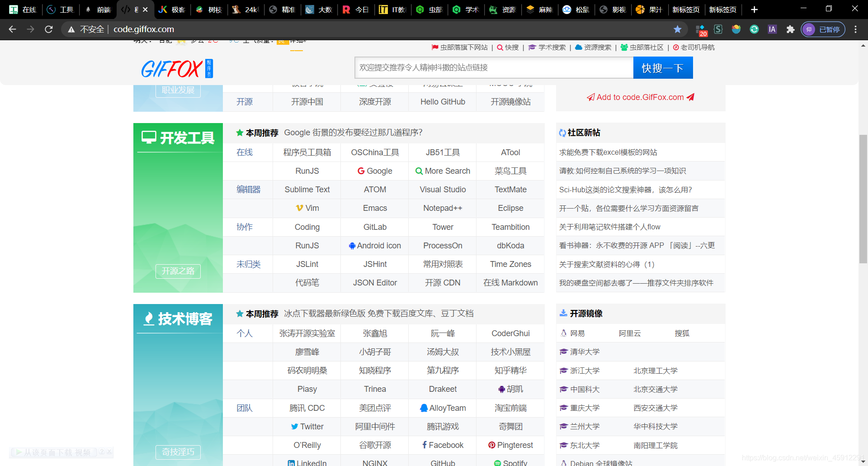Open the Visual Studio link
The image size is (868, 466).
[x=443, y=190]
